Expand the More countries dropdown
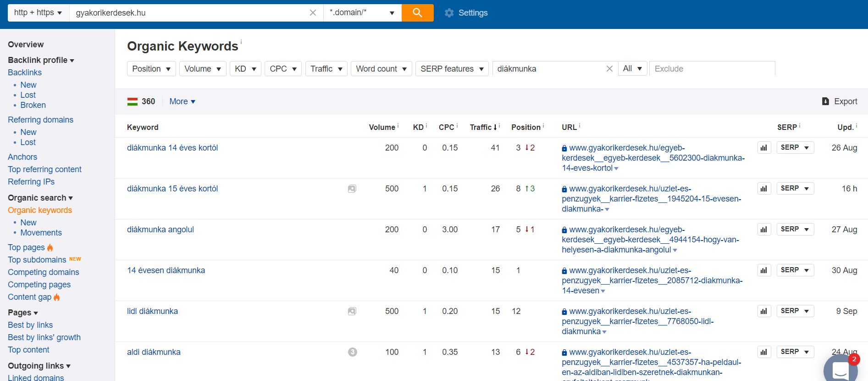 182,101
